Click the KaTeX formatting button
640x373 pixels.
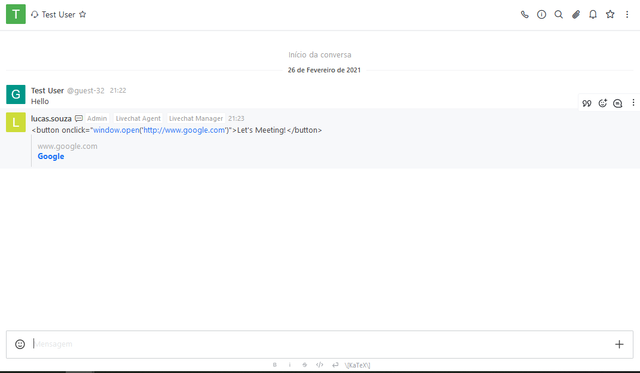click(358, 365)
